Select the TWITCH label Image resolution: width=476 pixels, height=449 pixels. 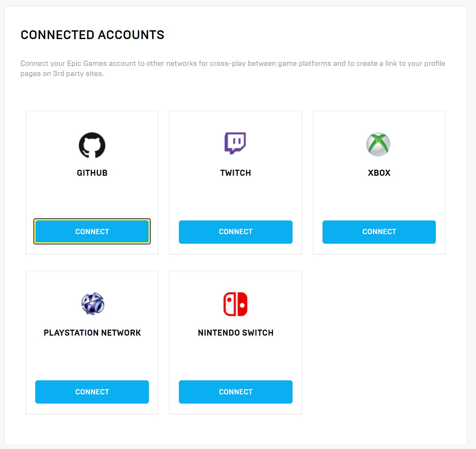235,173
